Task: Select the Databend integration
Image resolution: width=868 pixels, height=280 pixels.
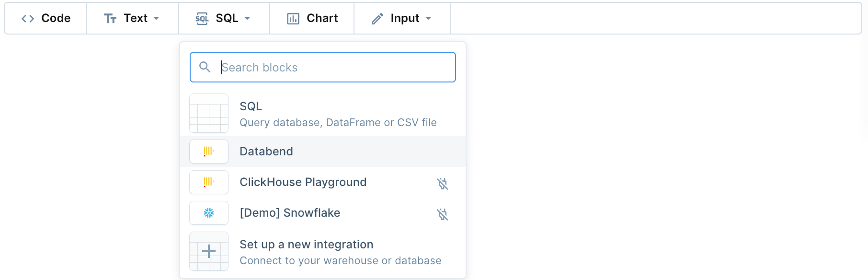Action: 323,152
